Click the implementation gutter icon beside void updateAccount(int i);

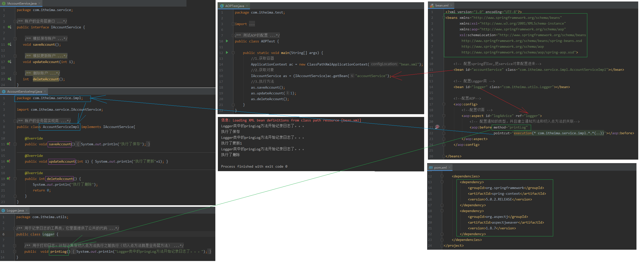click(x=9, y=61)
